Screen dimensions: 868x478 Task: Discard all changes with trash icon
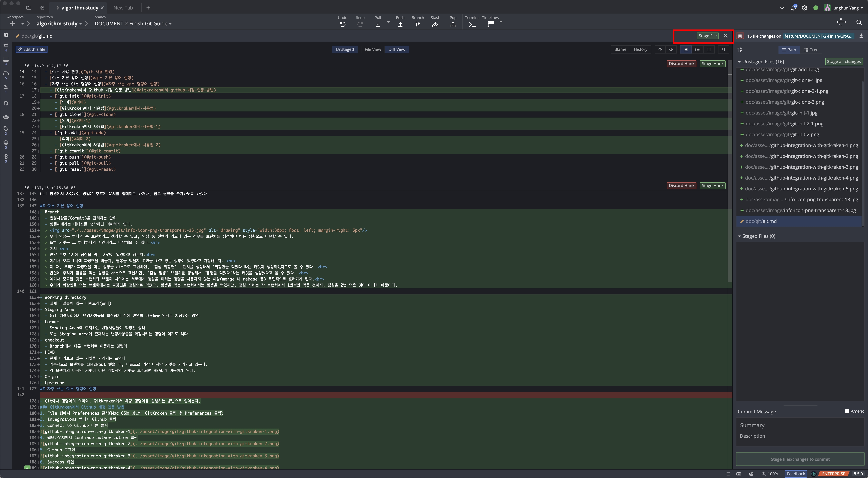pyautogui.click(x=740, y=36)
